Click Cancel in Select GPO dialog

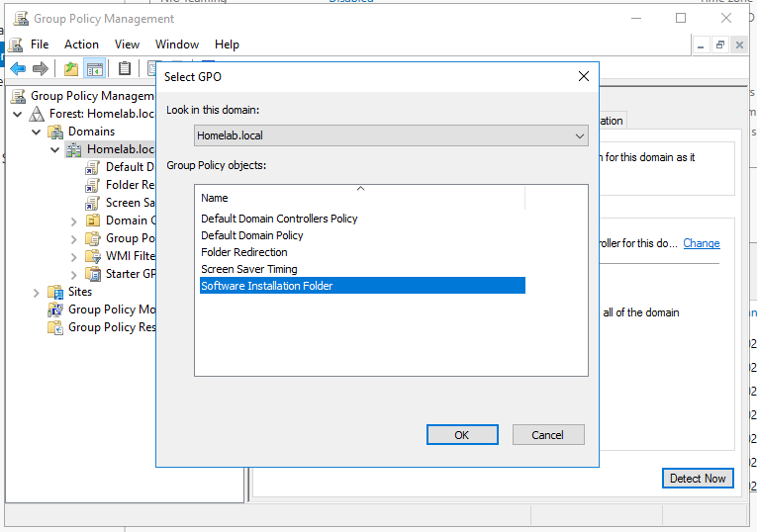pos(548,434)
